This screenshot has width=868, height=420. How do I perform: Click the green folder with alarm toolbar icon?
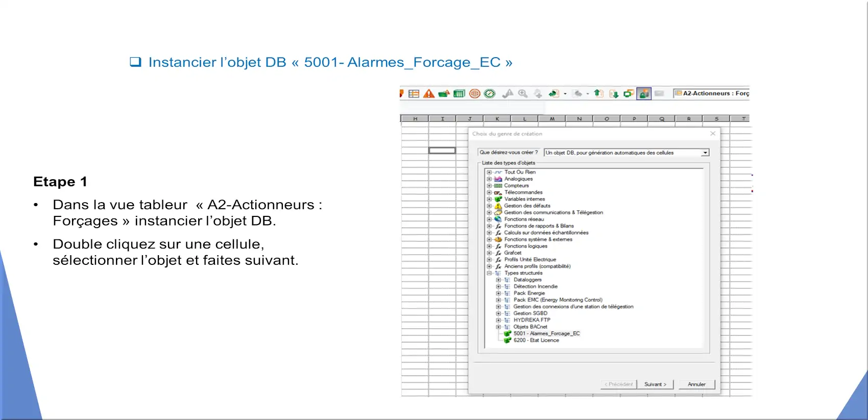click(x=444, y=93)
